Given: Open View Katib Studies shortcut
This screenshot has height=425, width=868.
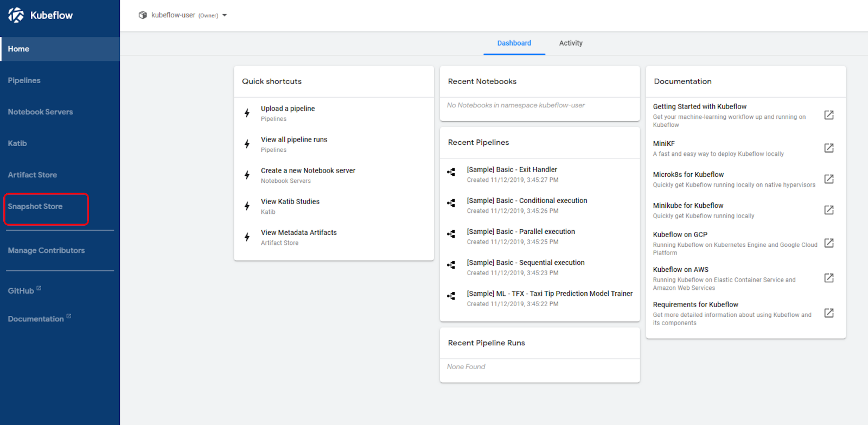Looking at the screenshot, I should coord(290,202).
